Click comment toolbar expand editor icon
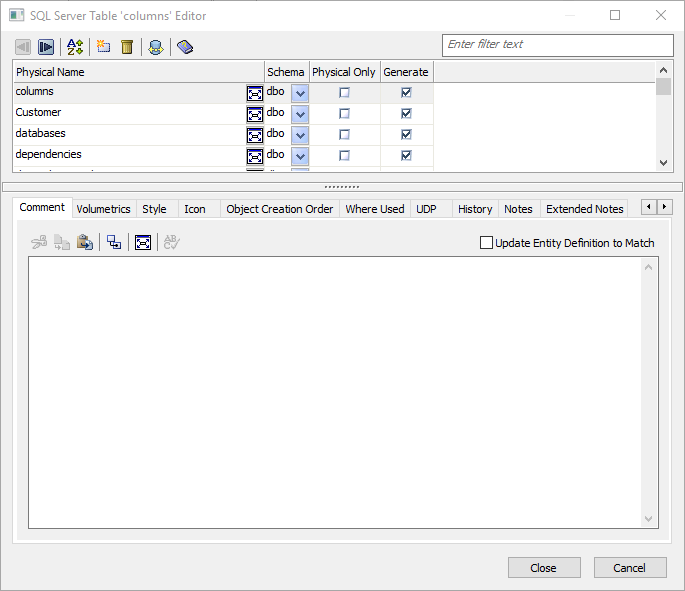Viewport: 685px width, 591px height. (143, 242)
